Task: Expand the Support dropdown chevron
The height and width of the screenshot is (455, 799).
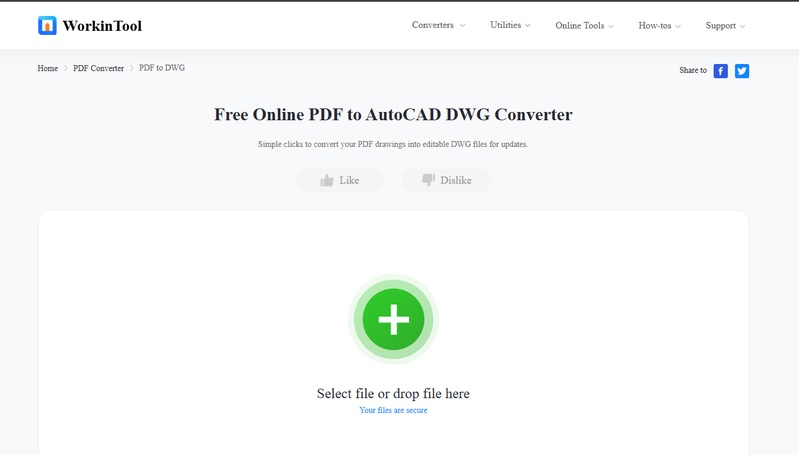Action: [x=742, y=26]
